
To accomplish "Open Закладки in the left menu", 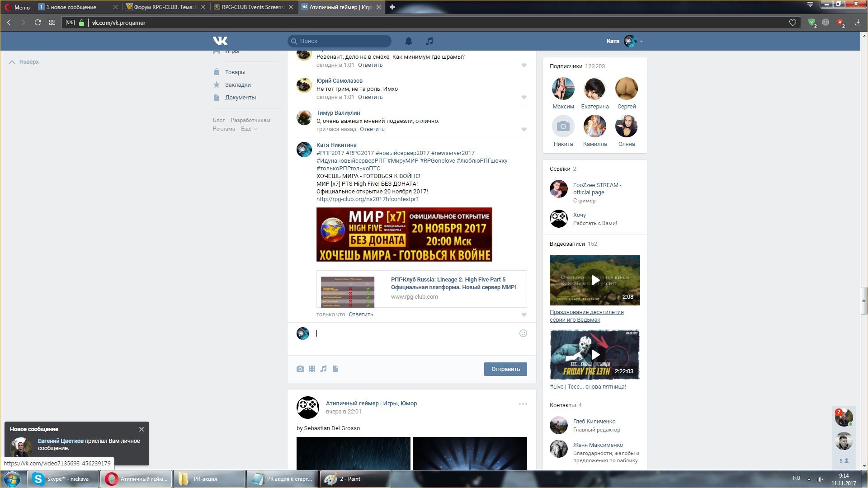I will click(238, 84).
